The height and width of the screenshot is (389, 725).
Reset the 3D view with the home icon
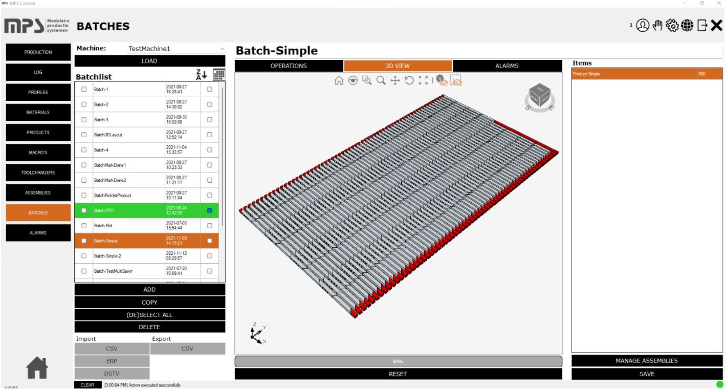click(339, 80)
